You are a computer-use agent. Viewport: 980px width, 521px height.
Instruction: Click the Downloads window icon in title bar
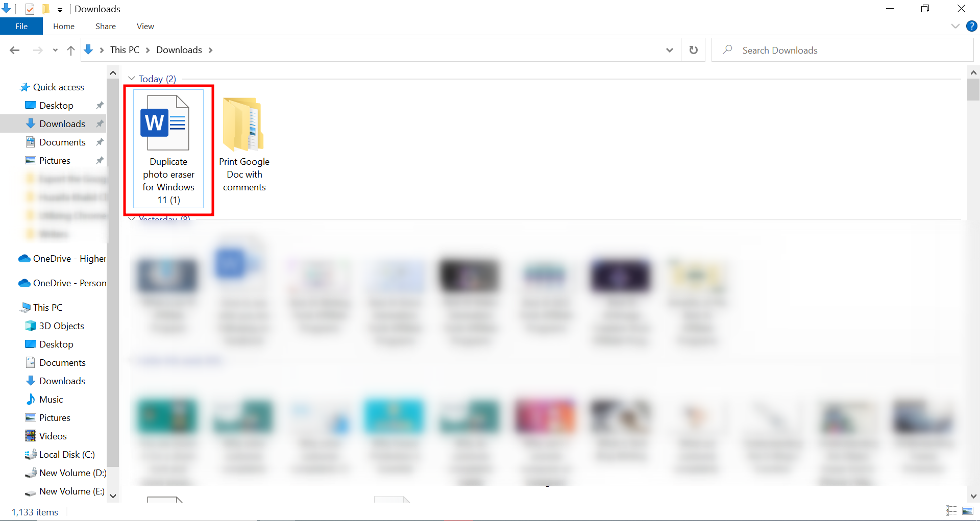(6, 8)
